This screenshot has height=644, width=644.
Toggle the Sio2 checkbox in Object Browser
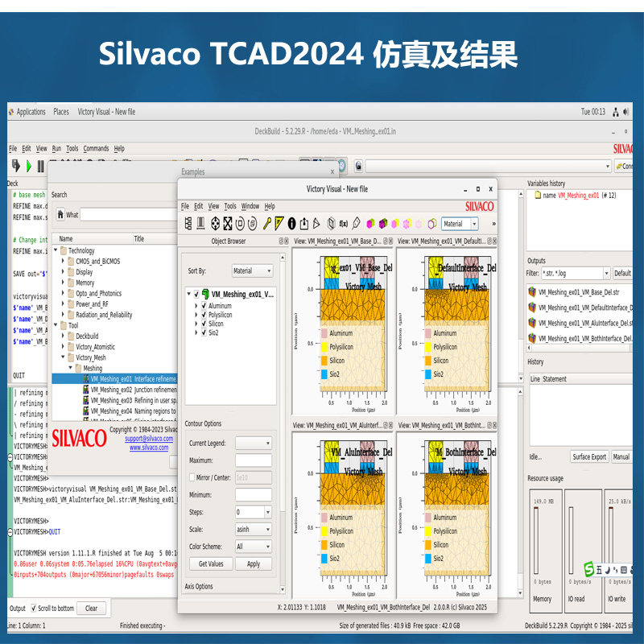[x=204, y=332]
